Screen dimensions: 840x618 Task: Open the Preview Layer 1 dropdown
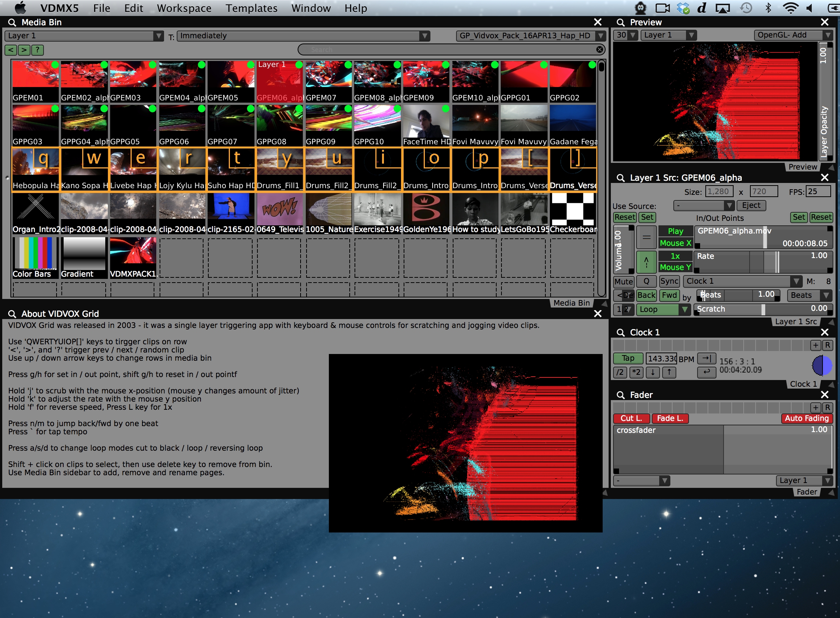(x=668, y=35)
